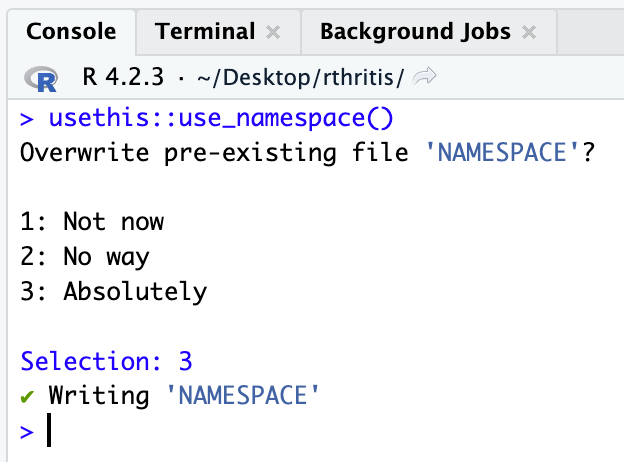Image resolution: width=624 pixels, height=462 pixels.
Task: Switch to the Background Jobs tab
Action: pyautogui.click(x=415, y=31)
